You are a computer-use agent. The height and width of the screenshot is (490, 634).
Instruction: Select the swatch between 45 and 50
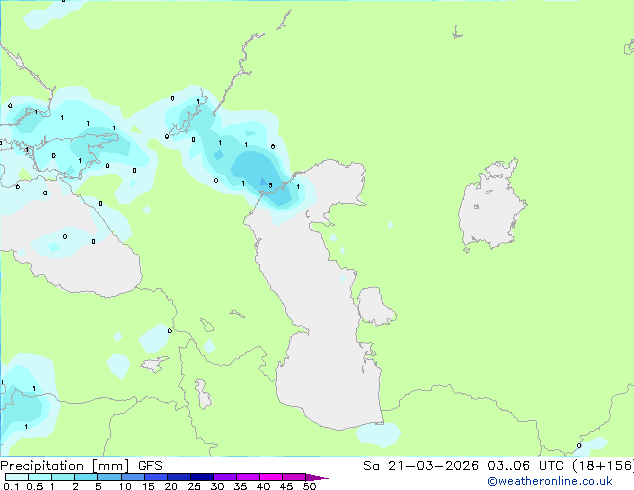(x=294, y=477)
